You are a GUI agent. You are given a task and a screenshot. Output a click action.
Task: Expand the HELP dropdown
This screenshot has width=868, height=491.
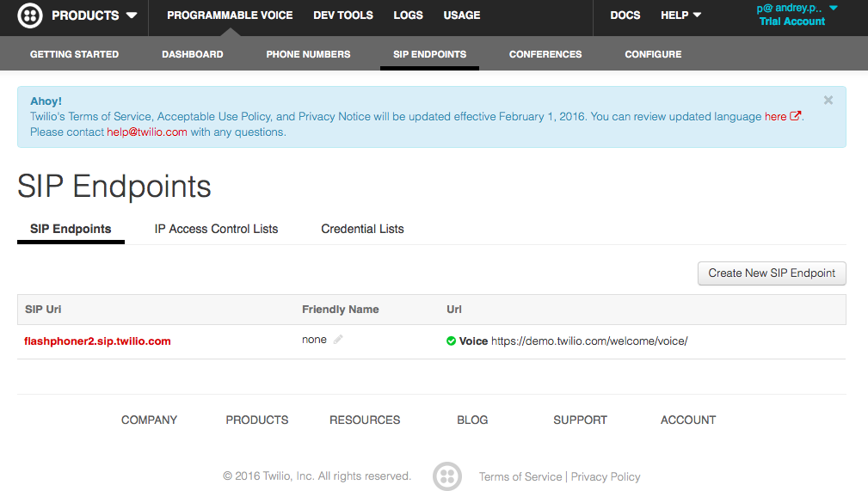click(680, 15)
